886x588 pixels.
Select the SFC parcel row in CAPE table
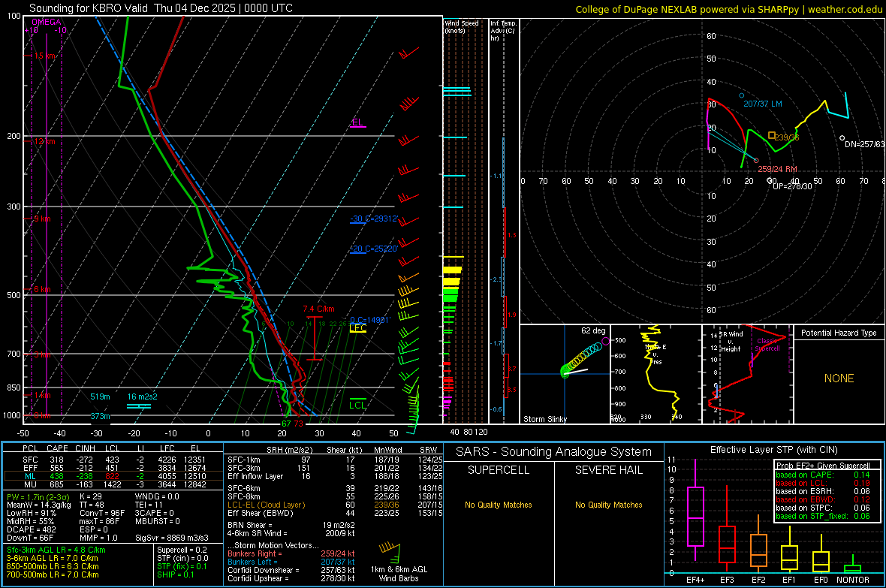pos(113,460)
